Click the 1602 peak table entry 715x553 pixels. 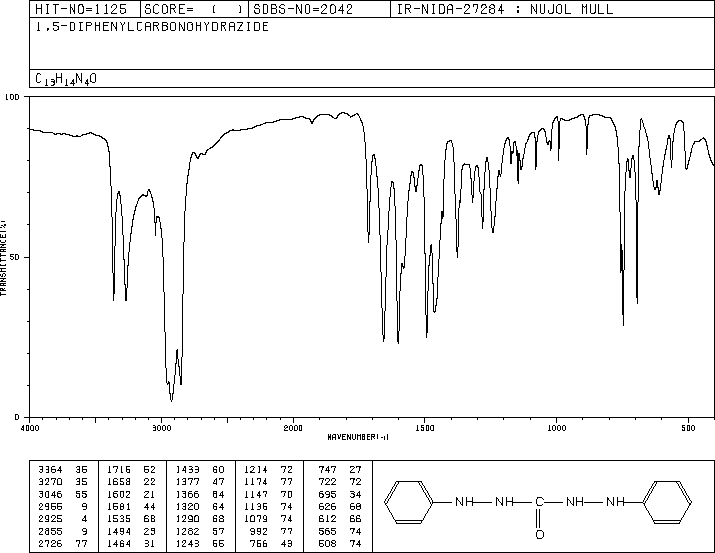(131, 494)
